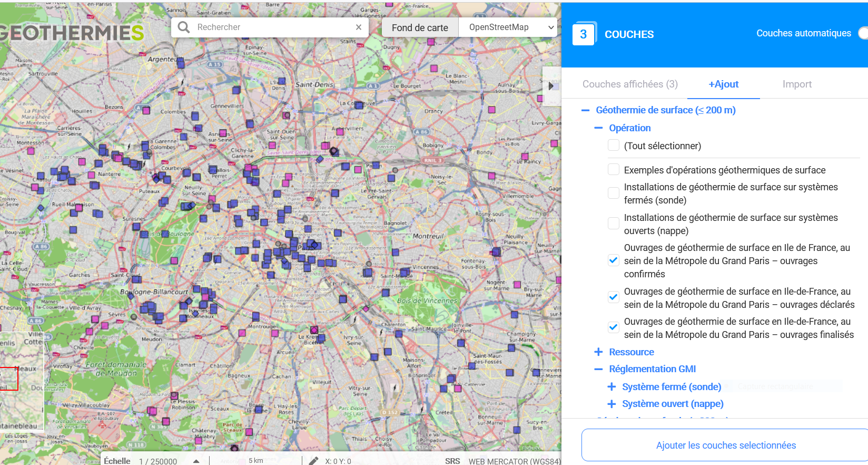This screenshot has width=868, height=465.
Task: Open the OpenStreetMap basemap dropdown
Action: (x=508, y=27)
